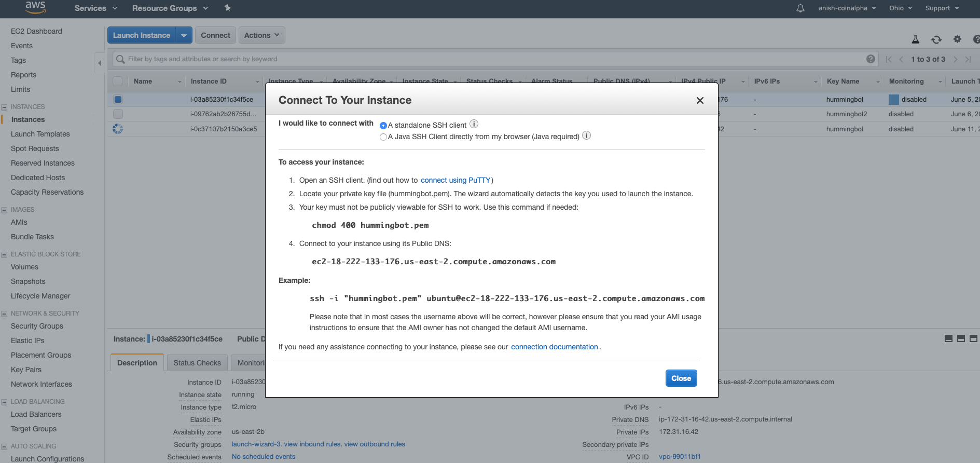Click the pin shortcut icon in top bar

pos(227,8)
